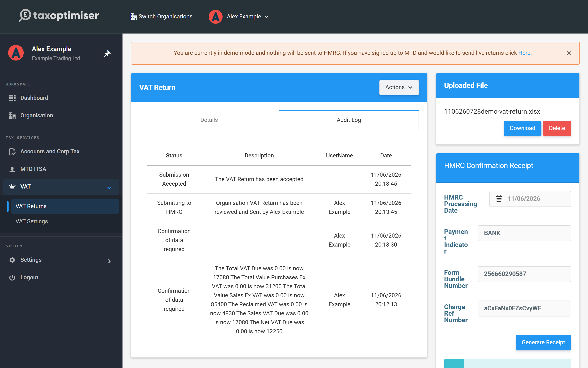Screen dimensions: 588x368
Task: Click Example Trading Ltd in the sidebar
Action: pos(56,58)
